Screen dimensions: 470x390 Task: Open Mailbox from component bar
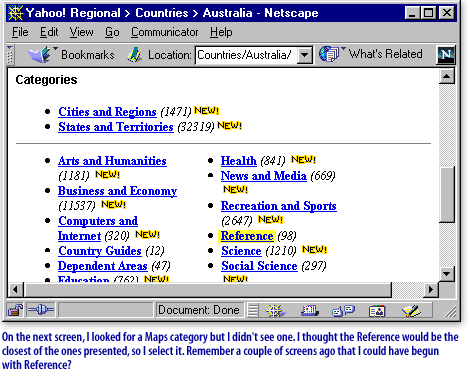click(x=310, y=311)
